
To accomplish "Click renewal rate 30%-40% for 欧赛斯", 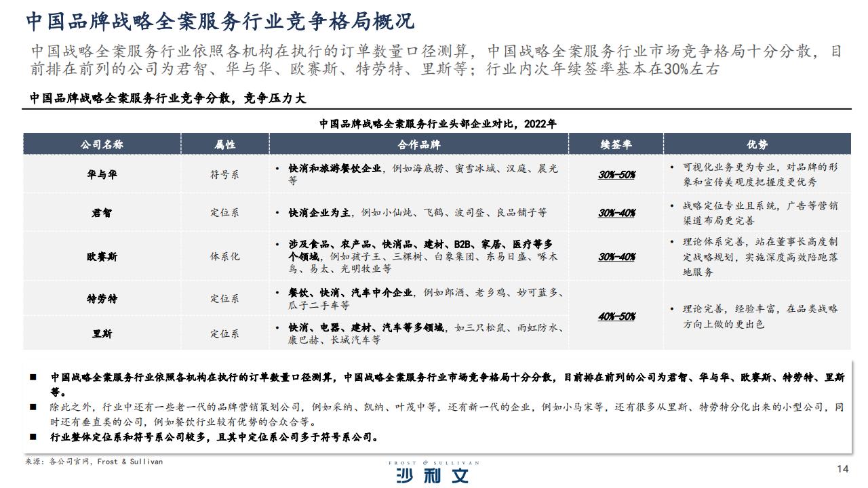I will pyautogui.click(x=616, y=257).
